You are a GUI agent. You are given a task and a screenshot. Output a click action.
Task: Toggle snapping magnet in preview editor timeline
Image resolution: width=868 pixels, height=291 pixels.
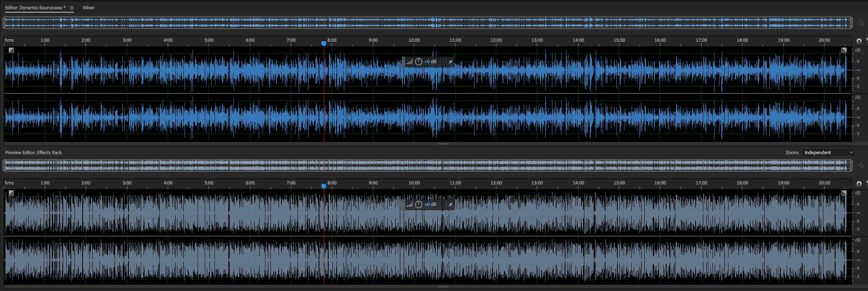tap(859, 184)
